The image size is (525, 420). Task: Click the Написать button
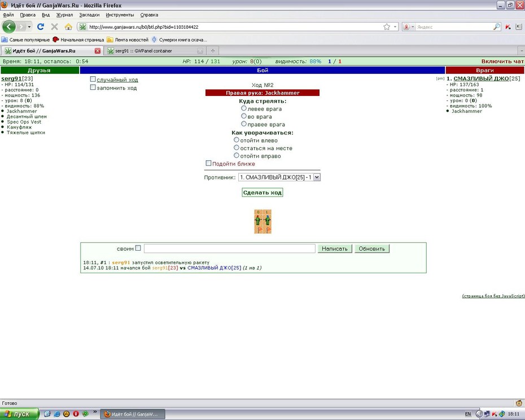(x=335, y=248)
